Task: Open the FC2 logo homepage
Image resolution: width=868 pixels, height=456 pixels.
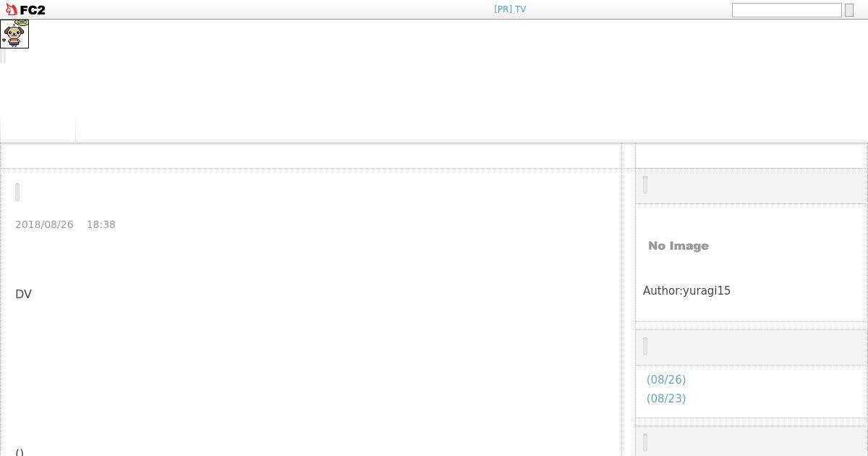Action: 25,10
